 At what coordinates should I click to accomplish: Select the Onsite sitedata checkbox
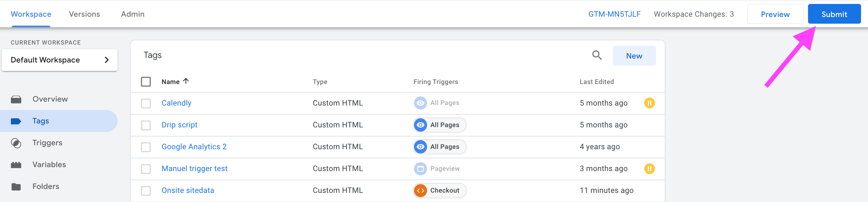[x=146, y=190]
